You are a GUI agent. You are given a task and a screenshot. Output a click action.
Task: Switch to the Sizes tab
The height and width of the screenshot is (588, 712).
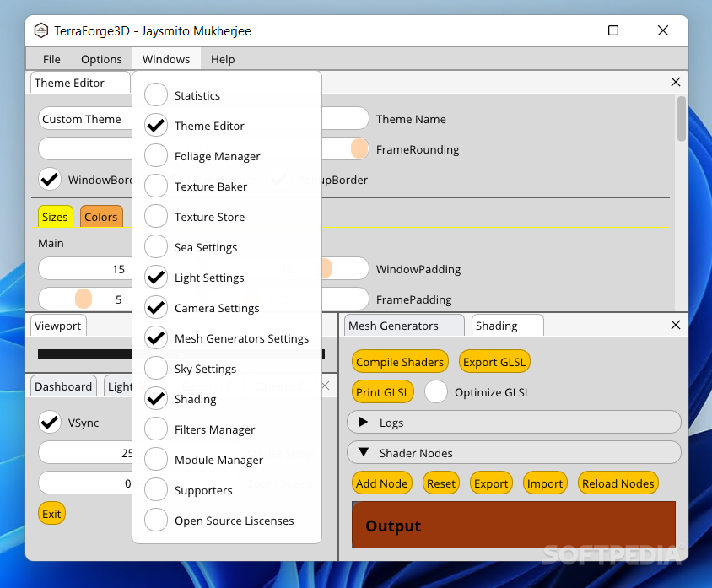(56, 217)
